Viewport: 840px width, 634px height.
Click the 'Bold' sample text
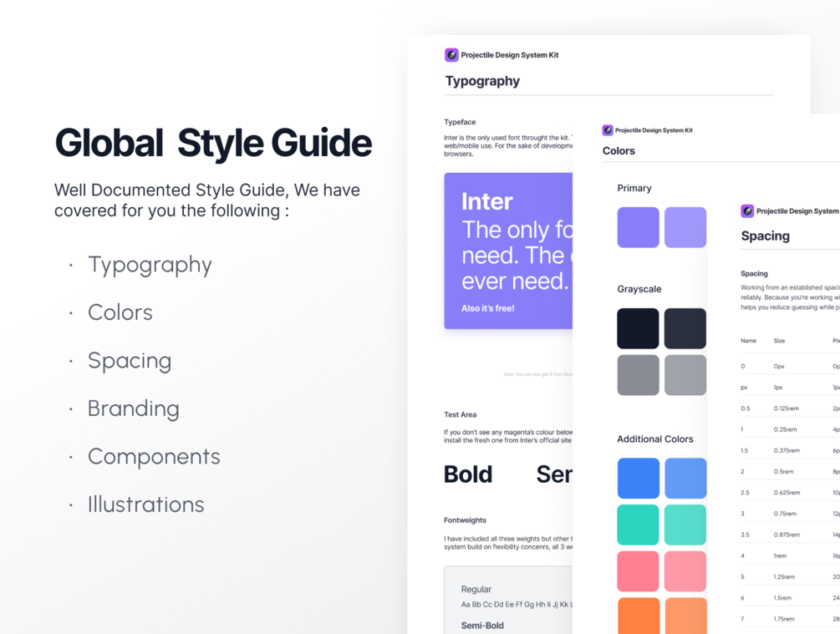click(468, 474)
